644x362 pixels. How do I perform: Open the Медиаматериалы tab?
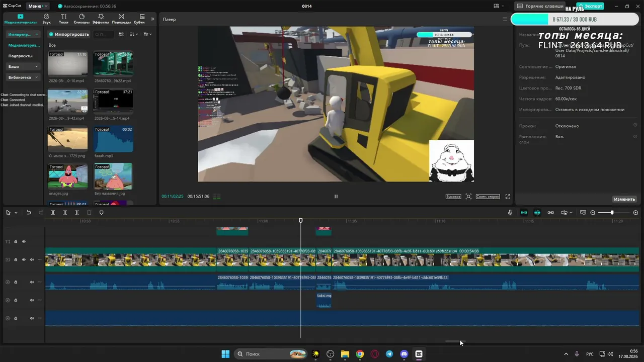pyautogui.click(x=21, y=19)
